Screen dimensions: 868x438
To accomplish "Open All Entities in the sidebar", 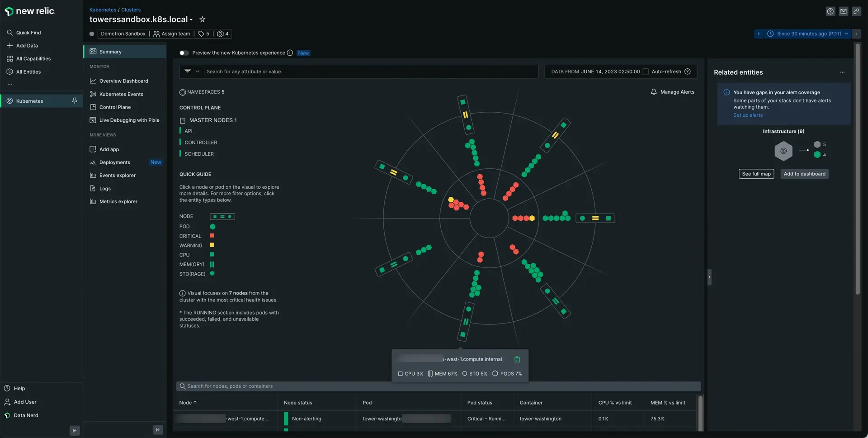I will coord(24,72).
